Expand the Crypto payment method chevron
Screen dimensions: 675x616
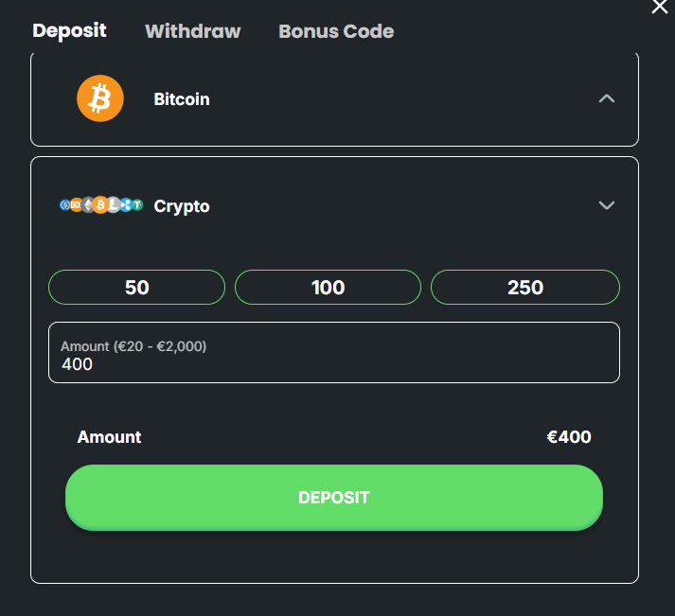click(607, 205)
